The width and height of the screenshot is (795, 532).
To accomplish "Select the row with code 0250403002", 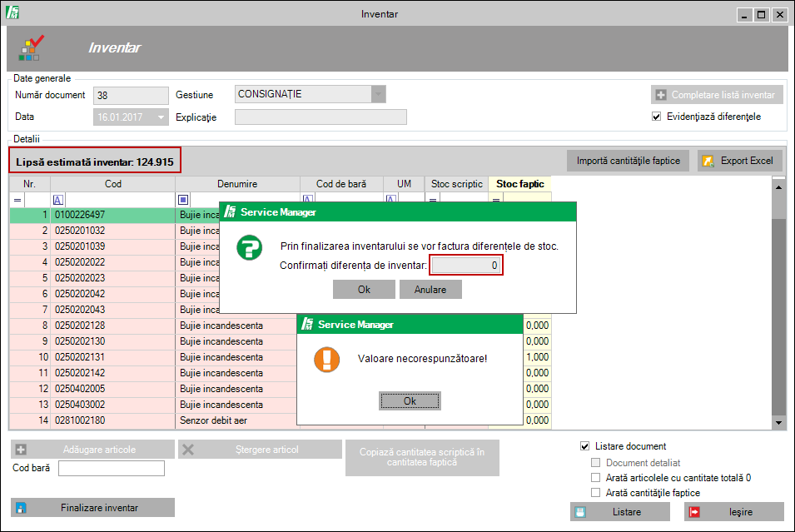I will 153,405.
